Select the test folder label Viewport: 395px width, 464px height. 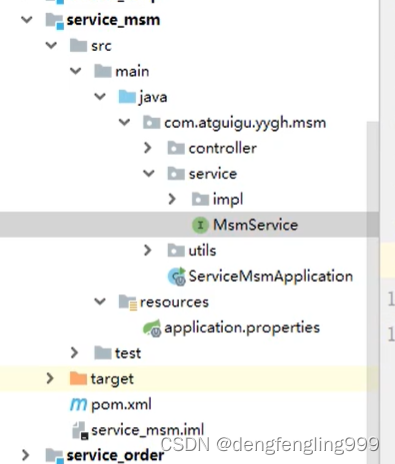(128, 353)
